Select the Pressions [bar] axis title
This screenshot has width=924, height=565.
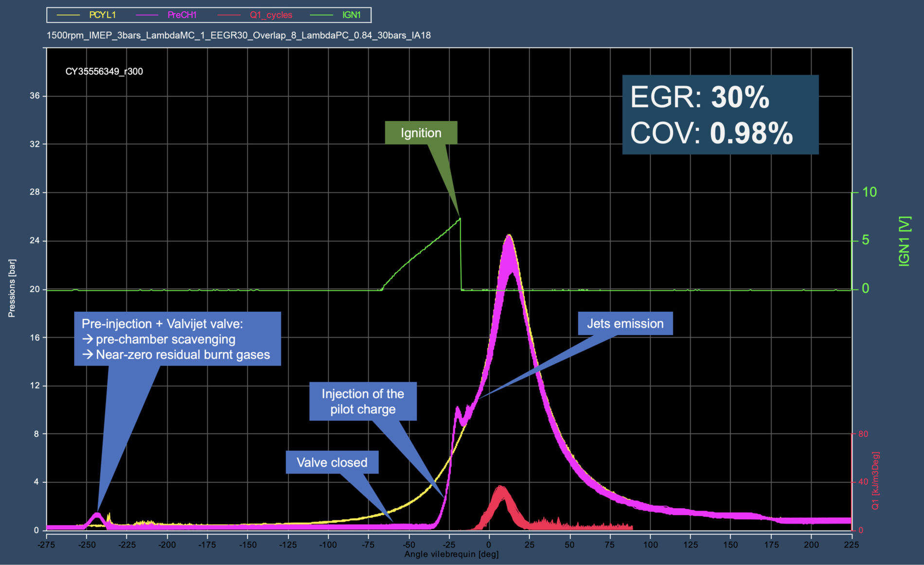coord(12,288)
